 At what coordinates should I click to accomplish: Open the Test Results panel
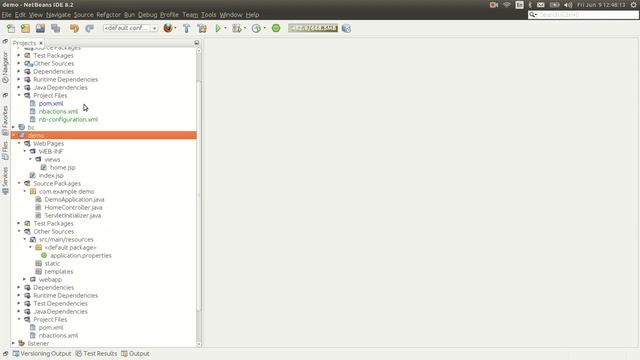tap(96, 353)
